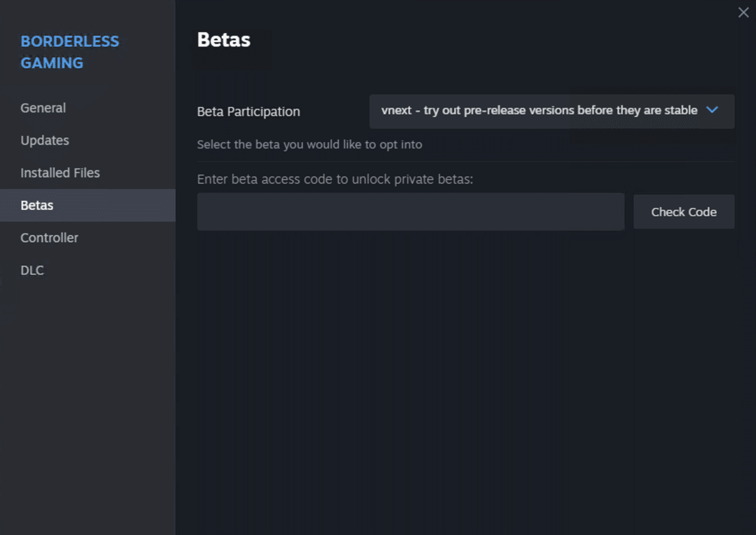
Task: Click 'Enter beta access code' label
Action: [335, 179]
